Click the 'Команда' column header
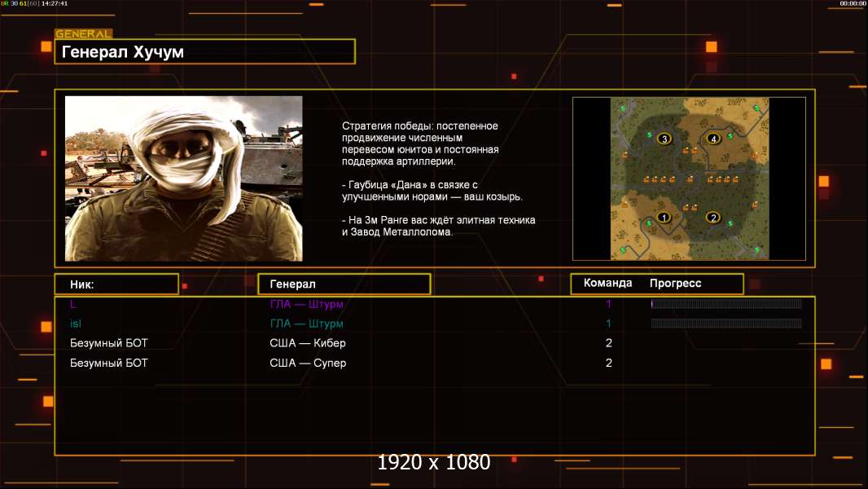 coord(607,283)
